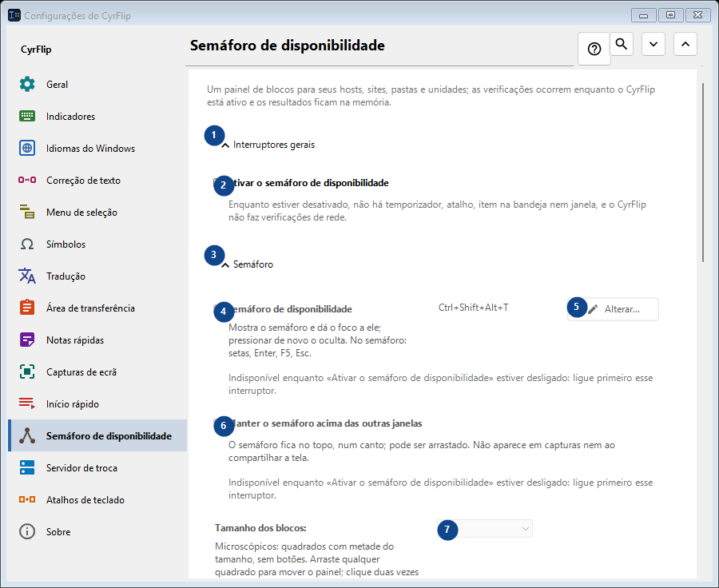Go to Atalhos de teclado
This screenshot has height=588, width=719.
[97, 500]
